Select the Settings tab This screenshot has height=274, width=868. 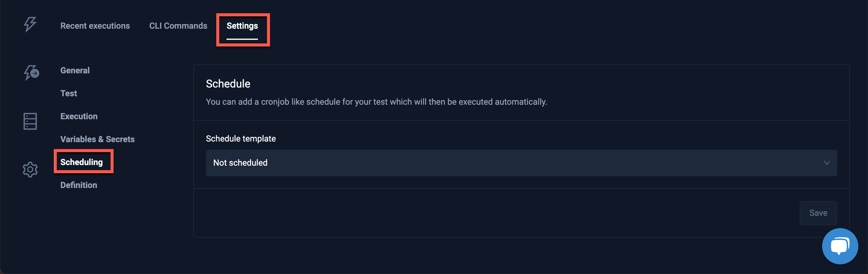click(x=242, y=26)
